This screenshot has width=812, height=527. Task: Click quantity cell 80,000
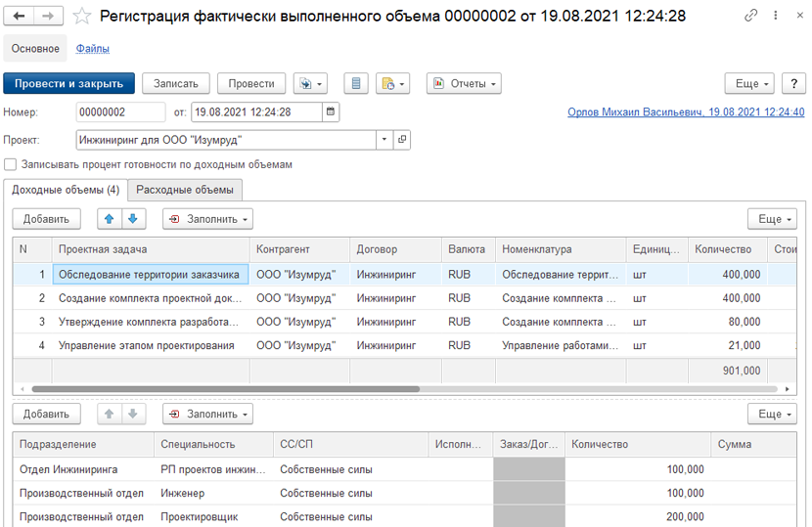pos(728,322)
